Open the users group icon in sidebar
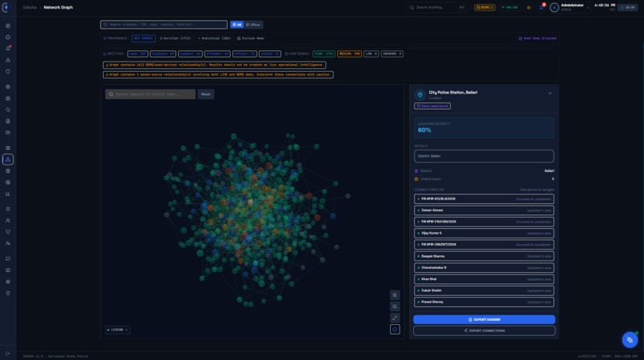Image resolution: width=644 pixels, height=360 pixels. [x=8, y=221]
